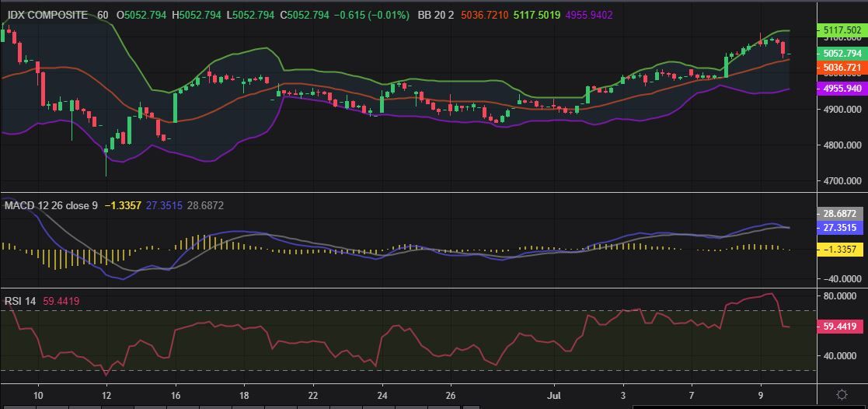Image resolution: width=868 pixels, height=409 pixels.
Task: Click date 24 on the time axis
Action: coord(382,394)
